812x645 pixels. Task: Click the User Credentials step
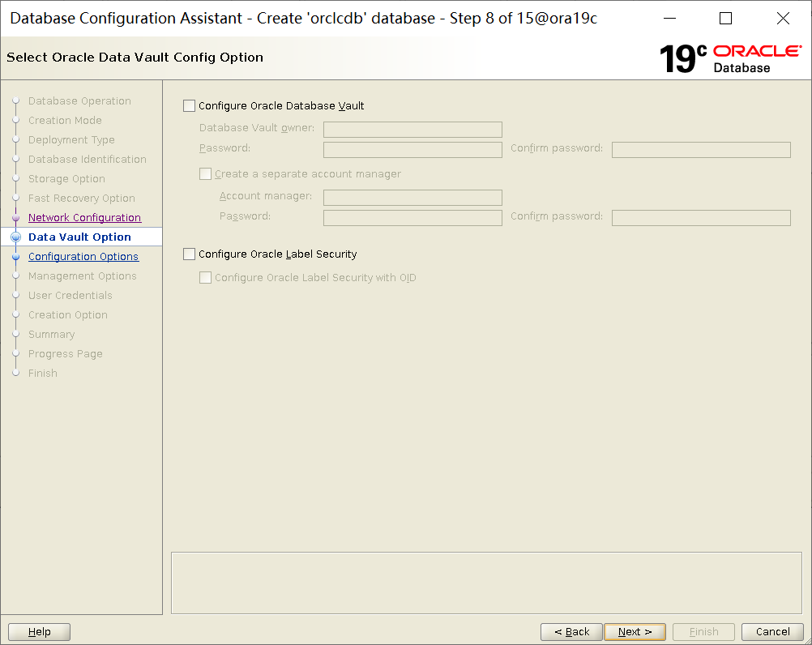click(x=71, y=295)
